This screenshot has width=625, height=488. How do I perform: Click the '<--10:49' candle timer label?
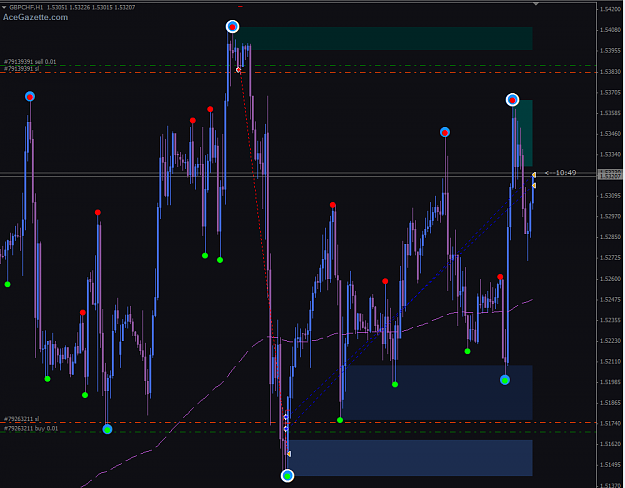point(560,173)
